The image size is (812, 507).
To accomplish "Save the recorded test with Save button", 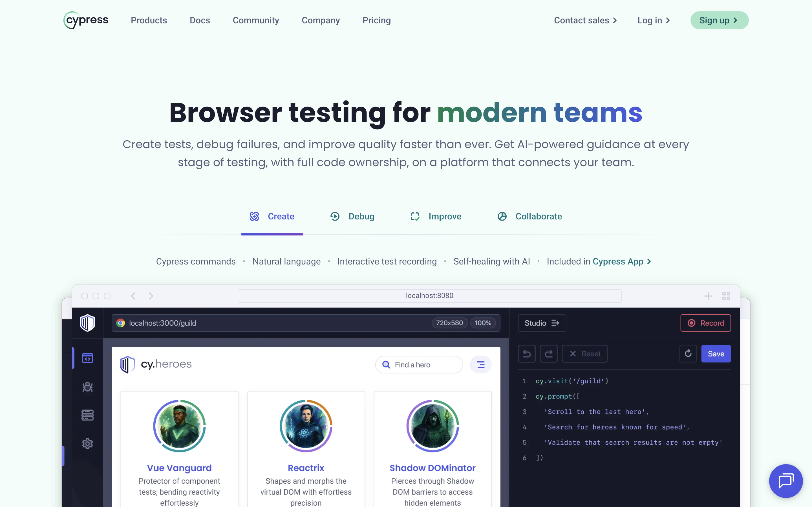I will pyautogui.click(x=716, y=353).
